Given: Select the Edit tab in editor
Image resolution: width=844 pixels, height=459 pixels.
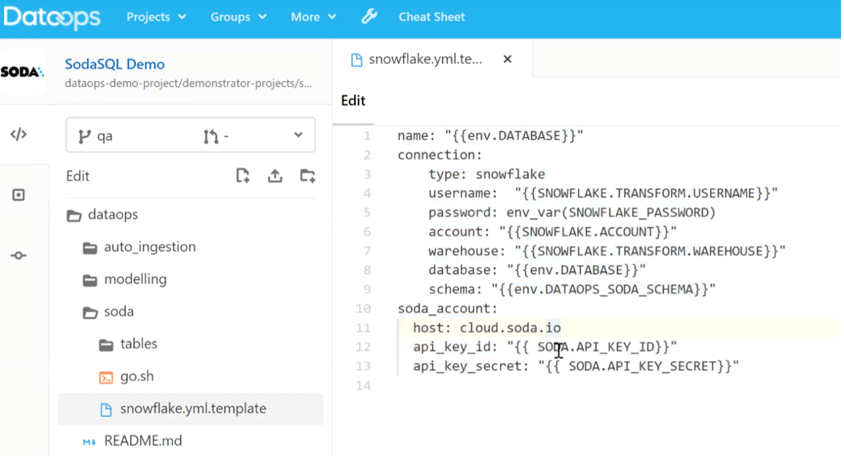Looking at the screenshot, I should click(x=353, y=101).
